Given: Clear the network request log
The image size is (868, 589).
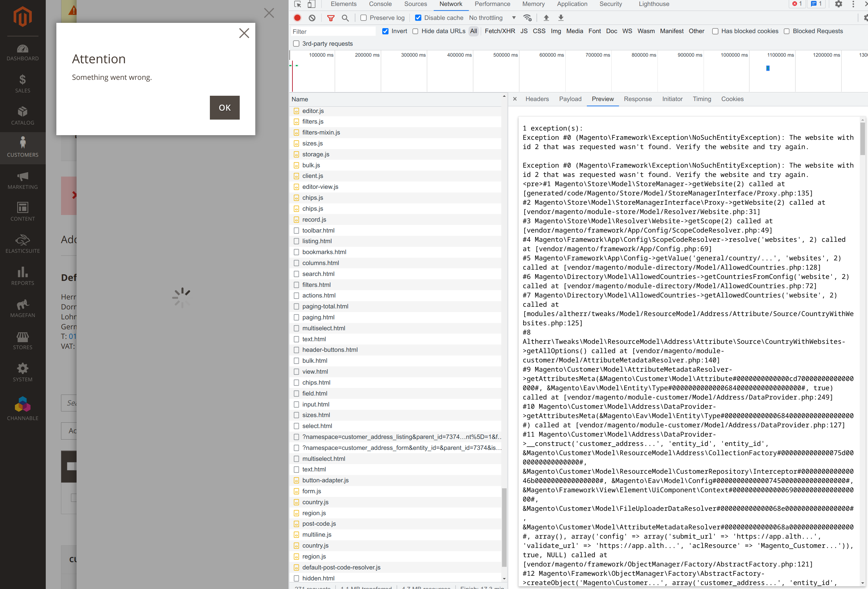Looking at the screenshot, I should pyautogui.click(x=312, y=18).
